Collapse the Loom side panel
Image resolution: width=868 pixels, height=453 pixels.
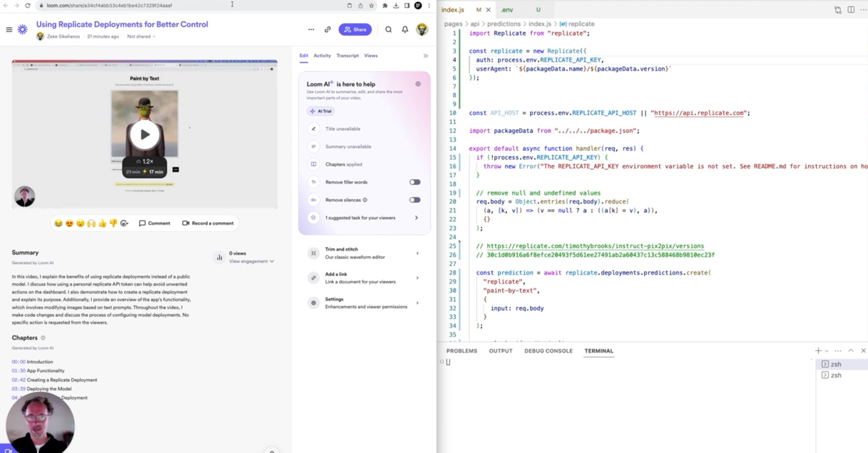pos(426,56)
